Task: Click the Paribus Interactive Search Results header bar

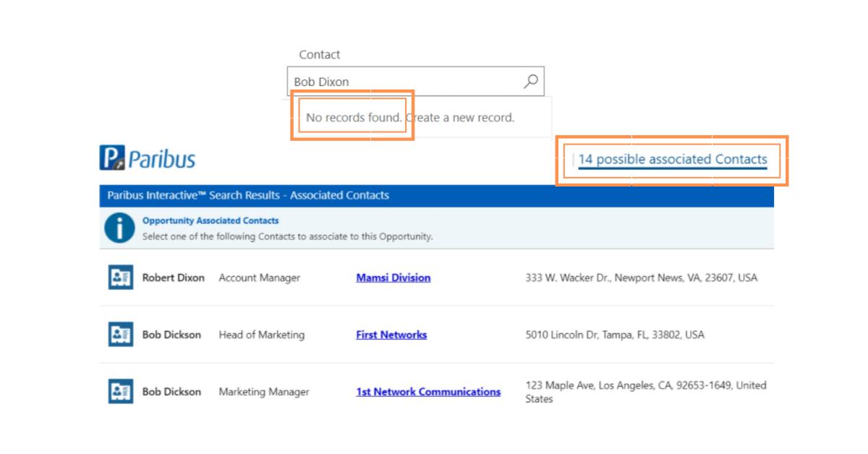Action: 436,195
